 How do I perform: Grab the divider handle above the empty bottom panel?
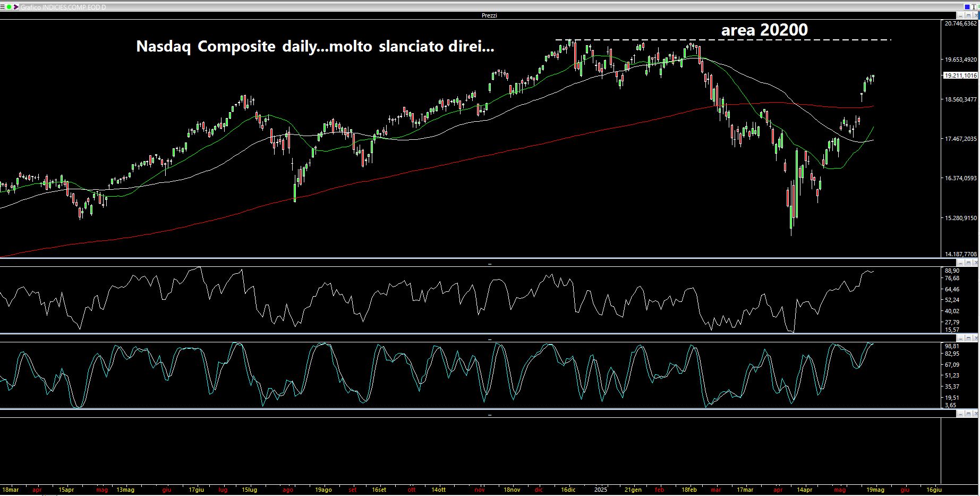[489, 414]
